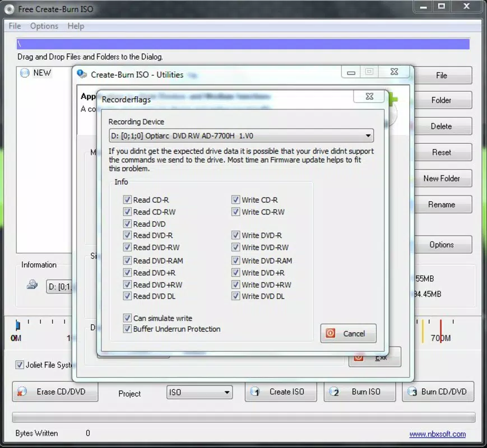The image size is (487, 448).
Task: Click the NEW disc icon in the file tree
Action: pos(25,73)
